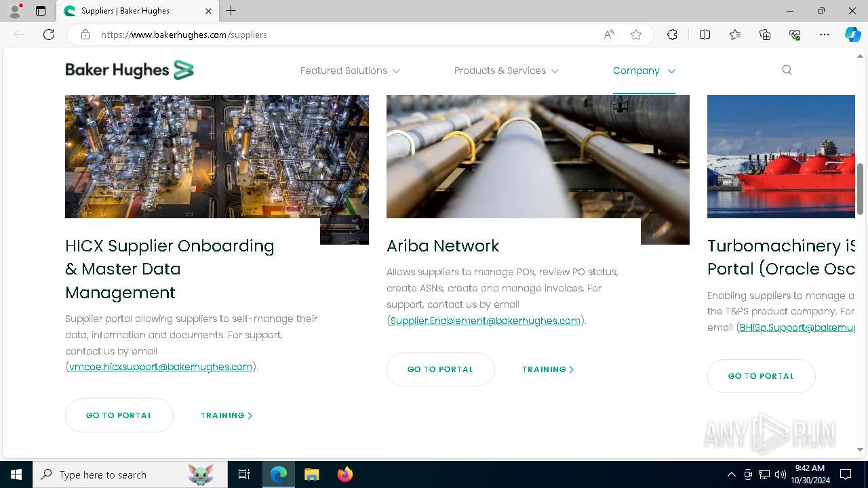Image resolution: width=868 pixels, height=488 pixels.
Task: Email vmcoe.hicxsupport@bakerhughes.com
Action: (x=161, y=367)
